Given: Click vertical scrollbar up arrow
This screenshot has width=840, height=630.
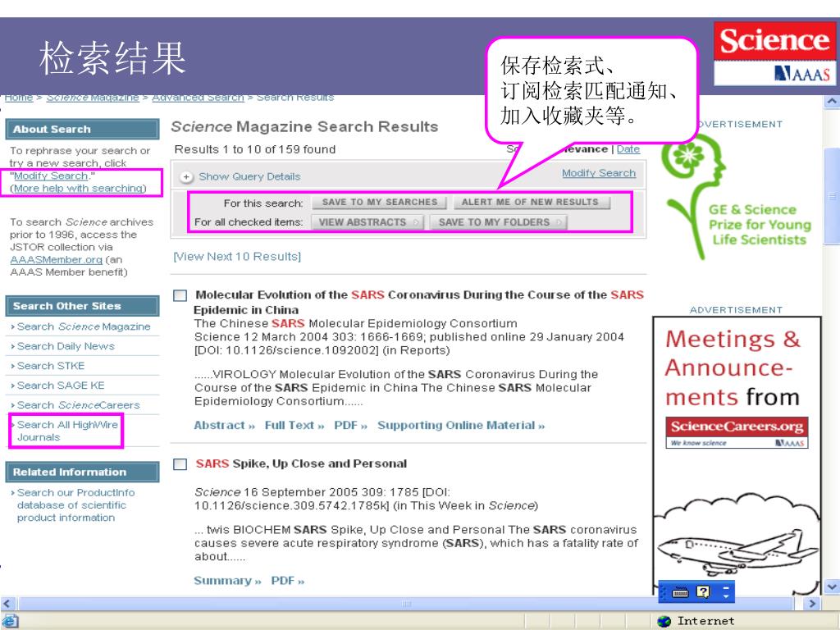Looking at the screenshot, I should 832,101.
